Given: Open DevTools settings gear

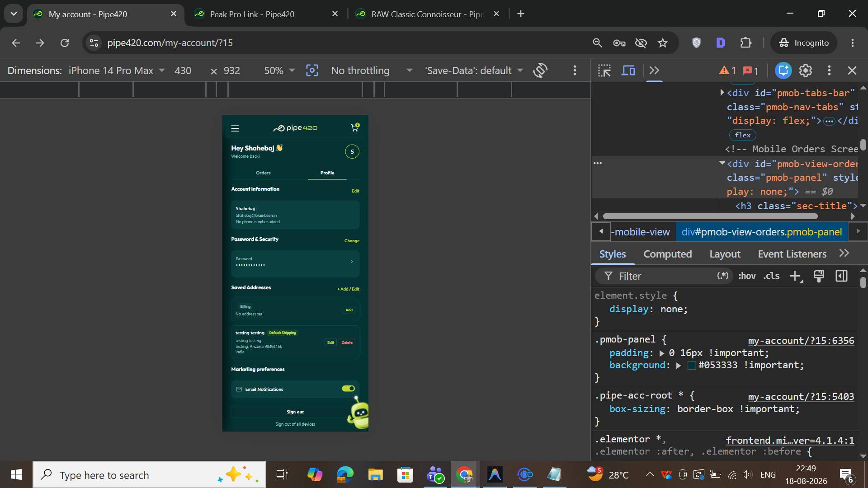Looking at the screenshot, I should (x=806, y=70).
